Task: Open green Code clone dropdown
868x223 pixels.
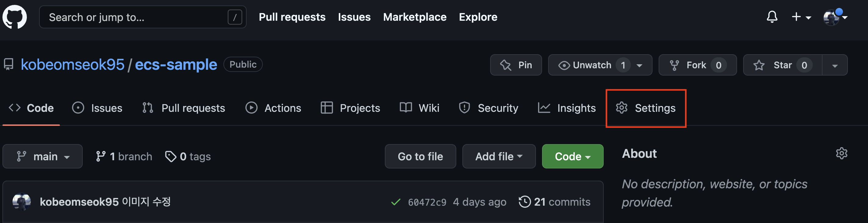Action: [573, 156]
